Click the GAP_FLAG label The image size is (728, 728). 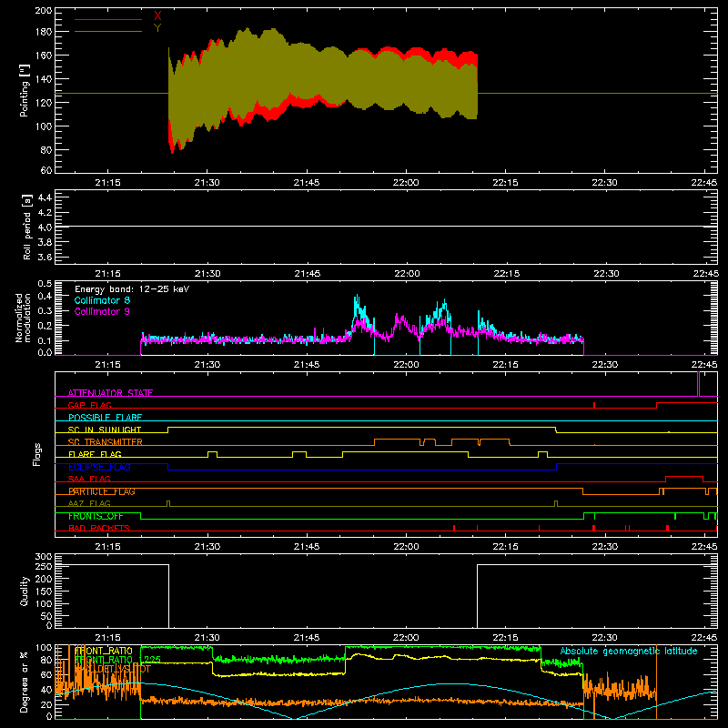point(89,405)
